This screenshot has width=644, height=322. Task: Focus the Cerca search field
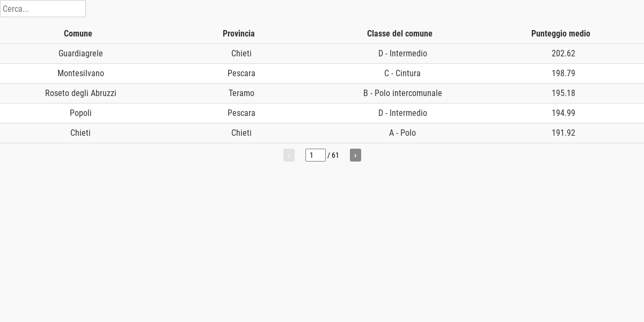pyautogui.click(x=43, y=9)
